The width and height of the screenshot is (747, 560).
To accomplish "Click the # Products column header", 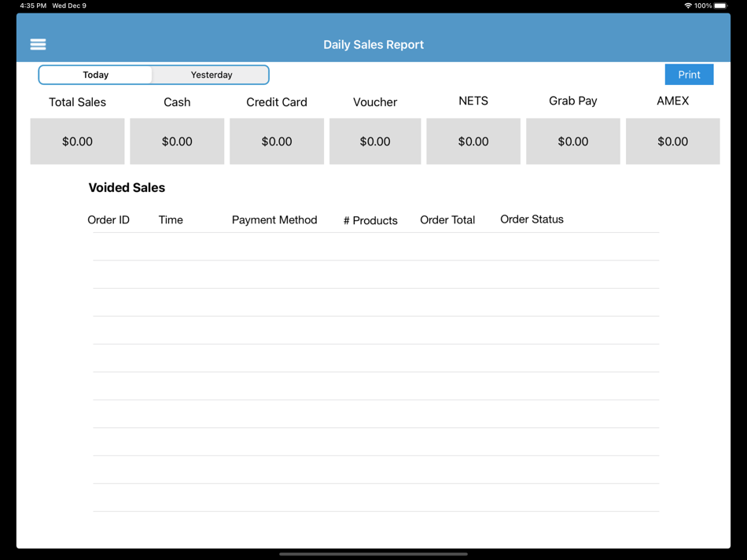I will point(370,220).
